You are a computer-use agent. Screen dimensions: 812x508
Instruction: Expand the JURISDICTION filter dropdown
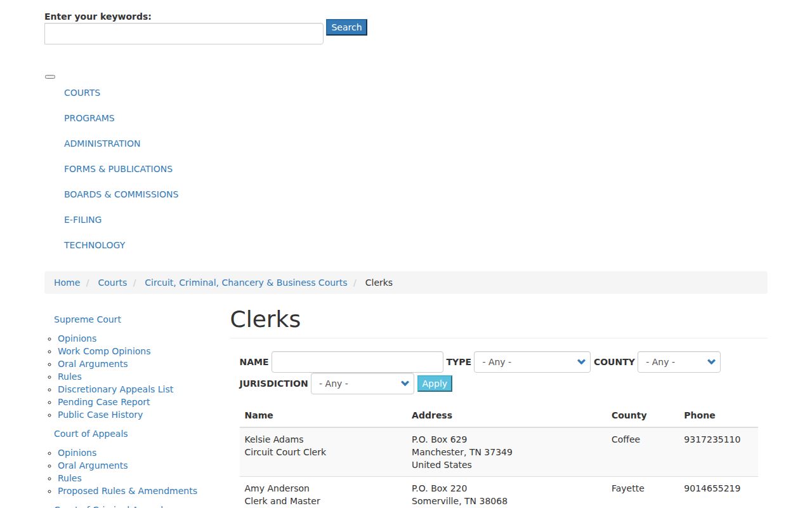(x=362, y=384)
